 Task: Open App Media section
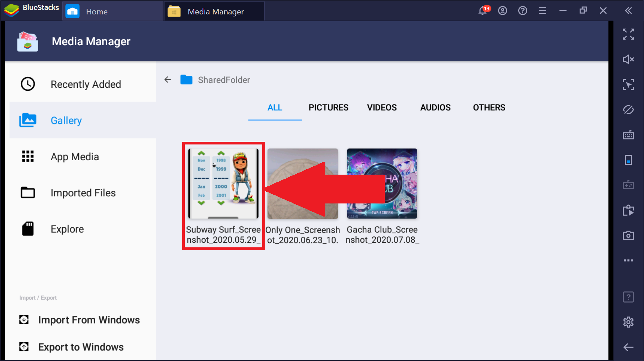point(83,157)
